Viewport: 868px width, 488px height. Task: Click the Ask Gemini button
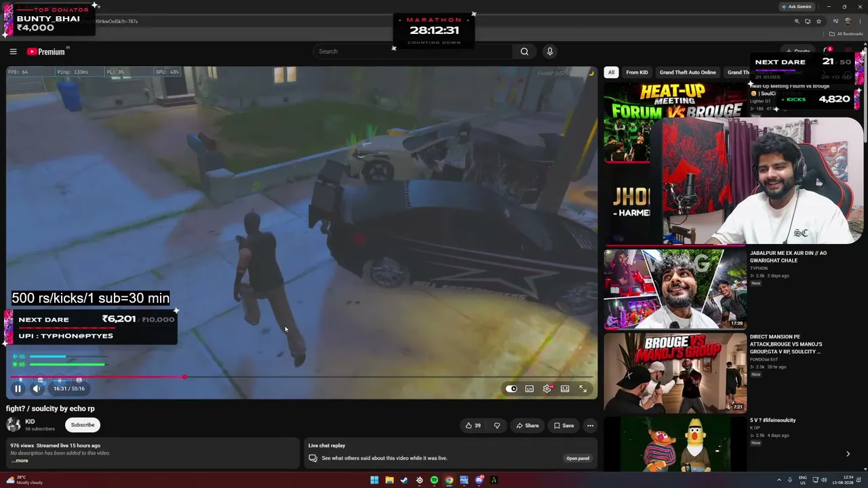click(x=796, y=7)
